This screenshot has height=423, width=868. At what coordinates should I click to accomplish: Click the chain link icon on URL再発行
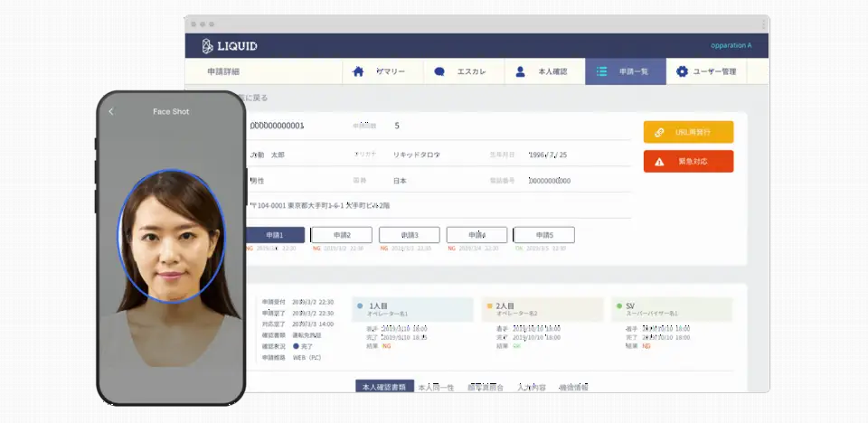(x=659, y=132)
